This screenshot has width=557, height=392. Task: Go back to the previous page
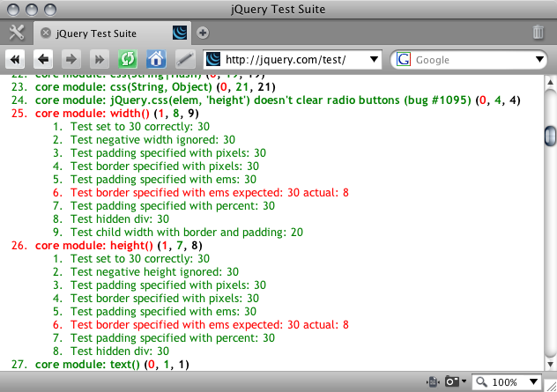(x=43, y=60)
